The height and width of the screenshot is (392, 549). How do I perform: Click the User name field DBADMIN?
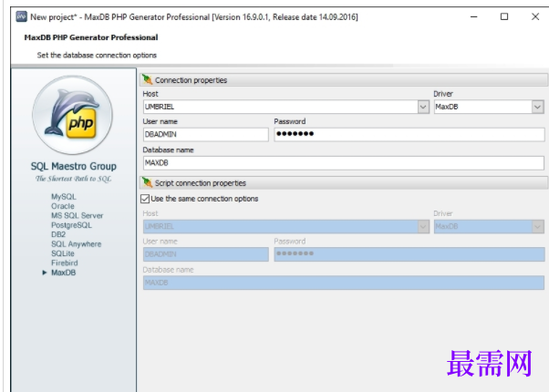(205, 134)
